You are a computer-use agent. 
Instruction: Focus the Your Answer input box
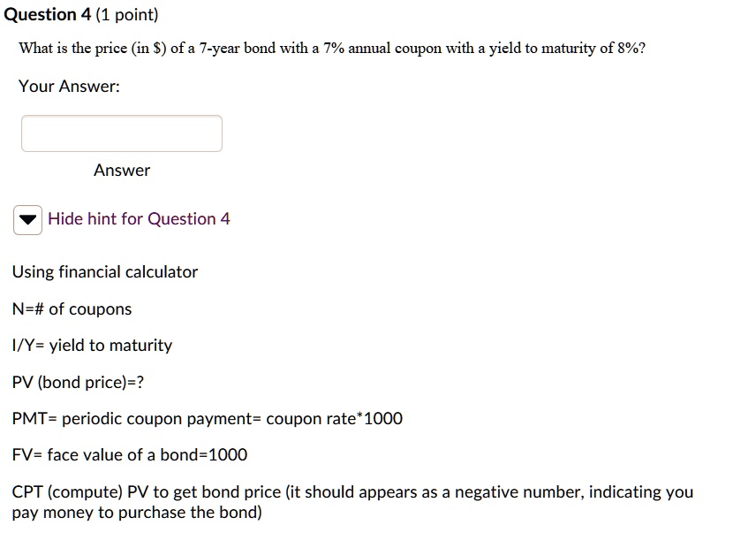click(x=122, y=133)
